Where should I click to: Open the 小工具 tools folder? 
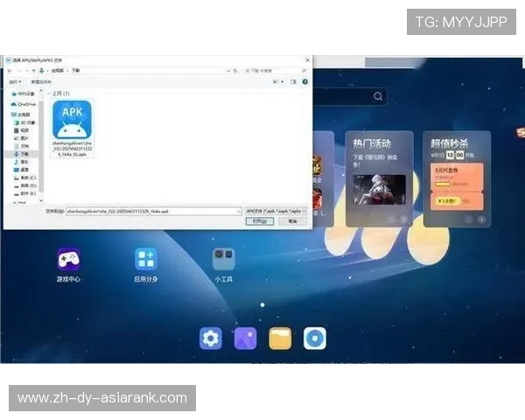click(224, 264)
